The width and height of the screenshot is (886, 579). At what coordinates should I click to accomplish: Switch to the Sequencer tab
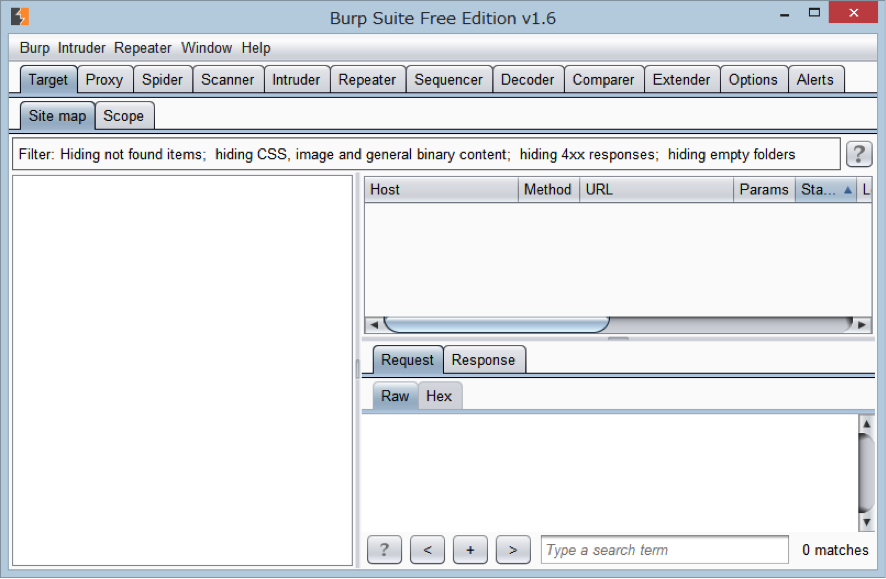click(449, 80)
